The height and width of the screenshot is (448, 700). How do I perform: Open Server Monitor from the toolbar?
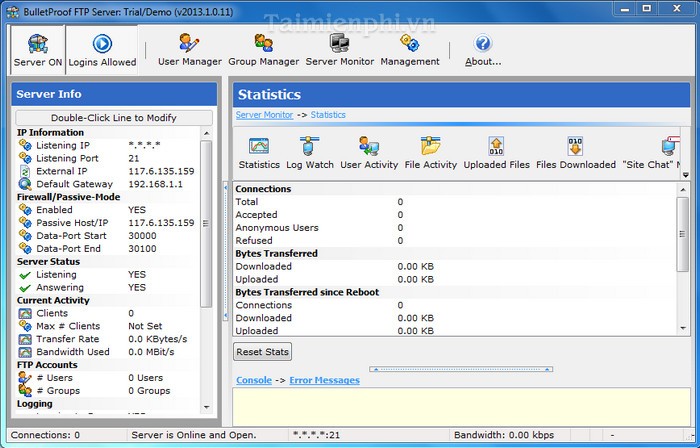tap(339, 50)
